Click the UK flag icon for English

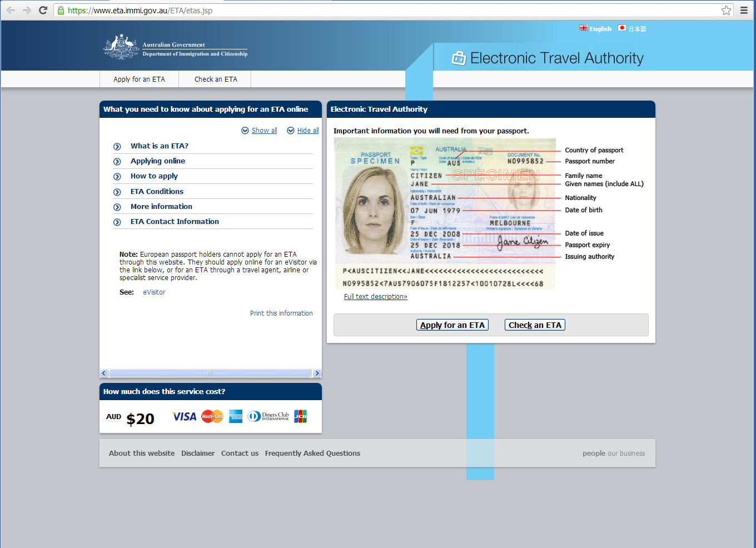click(583, 28)
